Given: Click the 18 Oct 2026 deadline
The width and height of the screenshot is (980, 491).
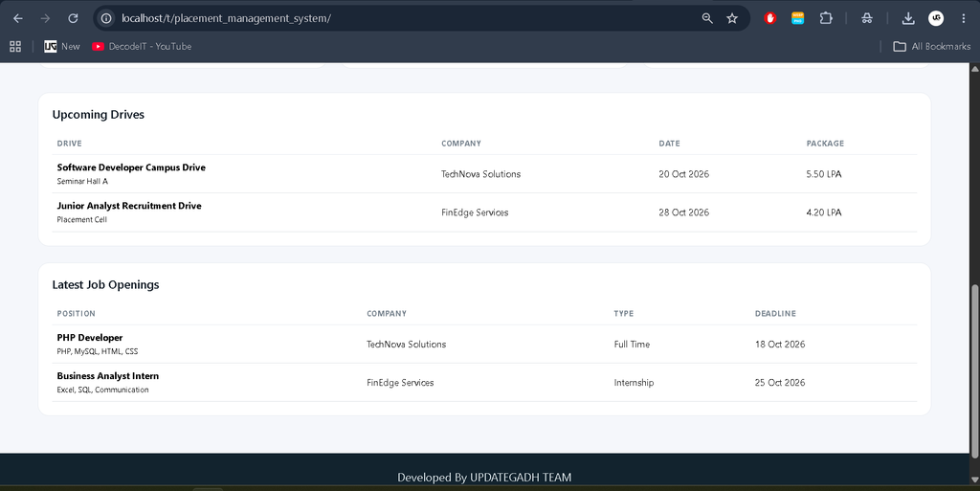Looking at the screenshot, I should click(780, 345).
